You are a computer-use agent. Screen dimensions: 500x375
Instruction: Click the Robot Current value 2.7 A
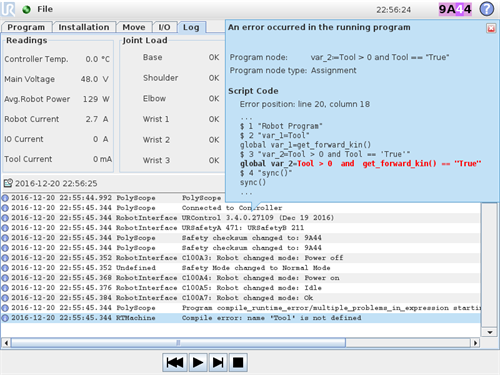click(x=97, y=119)
